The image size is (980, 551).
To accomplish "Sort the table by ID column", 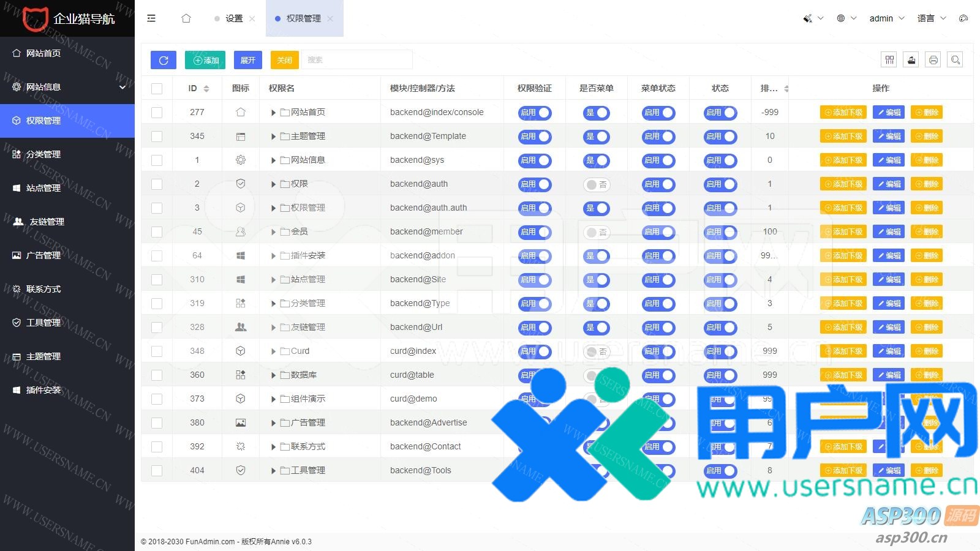I will [206, 89].
